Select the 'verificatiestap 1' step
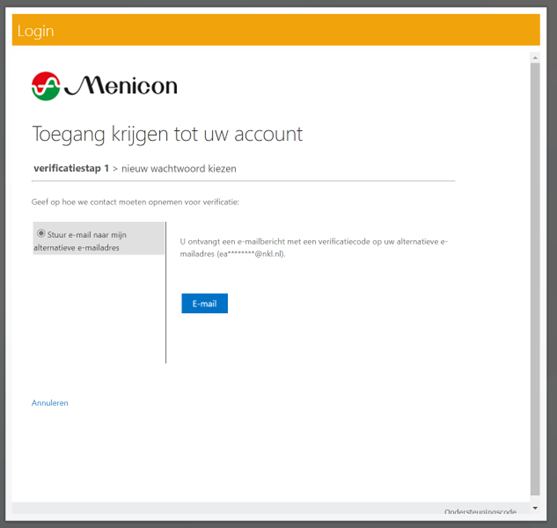 tap(71, 168)
